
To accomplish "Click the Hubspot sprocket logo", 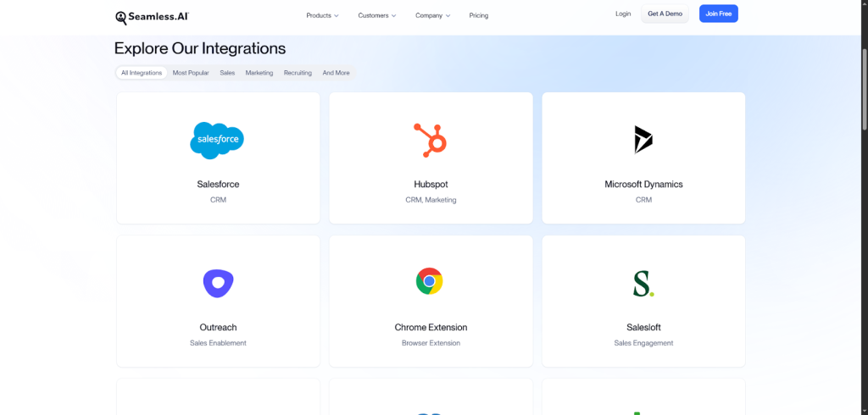I will click(430, 140).
